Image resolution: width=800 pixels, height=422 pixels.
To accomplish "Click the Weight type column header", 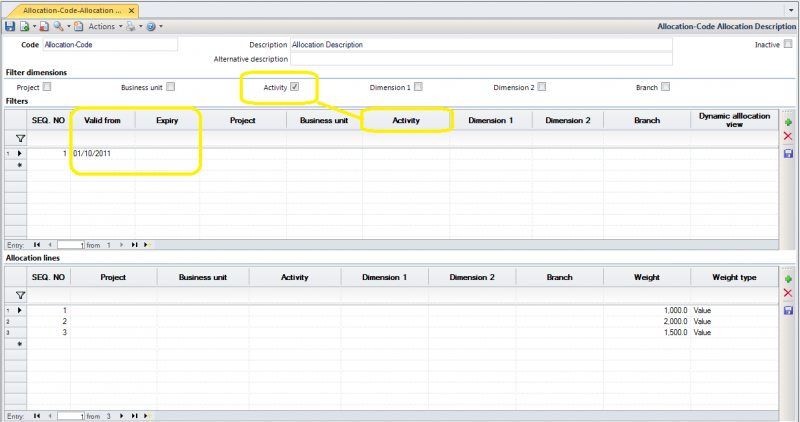I will point(734,277).
